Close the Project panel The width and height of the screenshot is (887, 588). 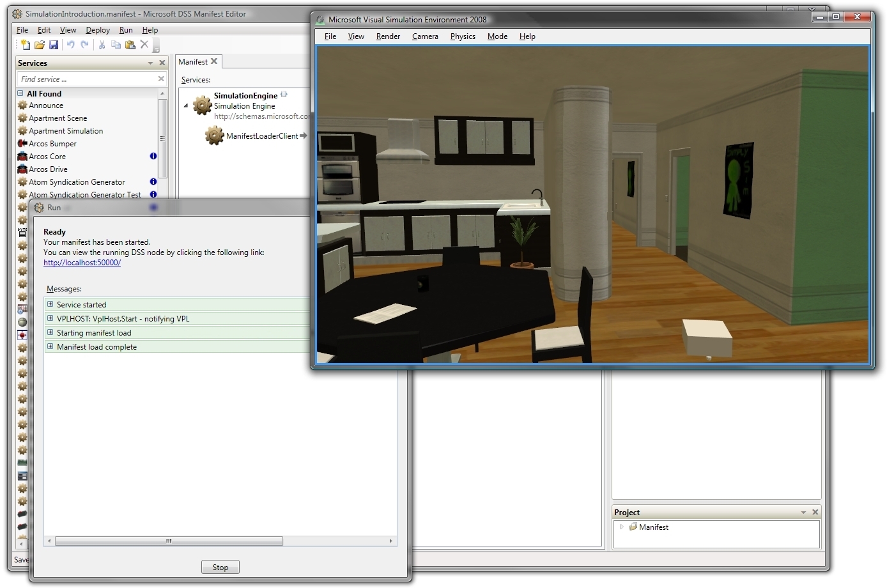coord(815,512)
